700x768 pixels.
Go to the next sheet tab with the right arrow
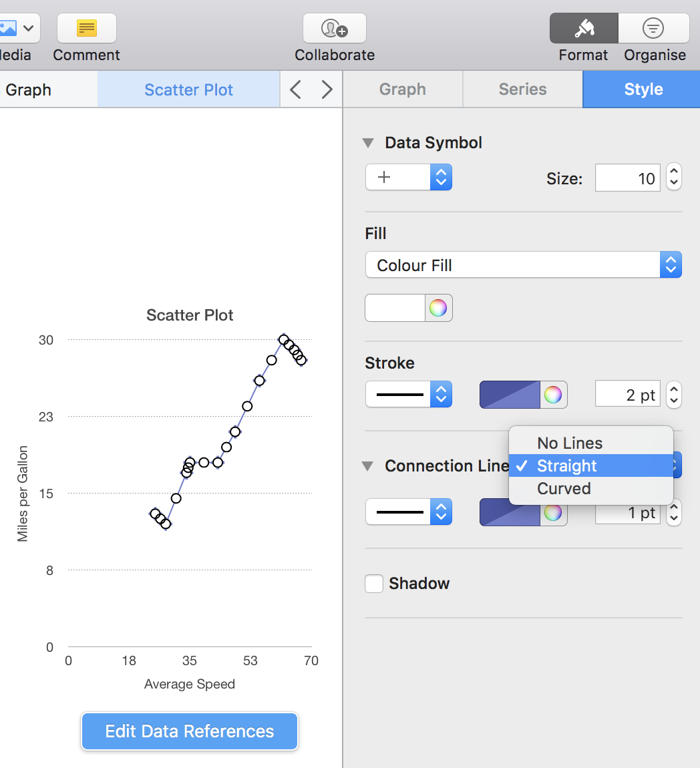tap(327, 89)
